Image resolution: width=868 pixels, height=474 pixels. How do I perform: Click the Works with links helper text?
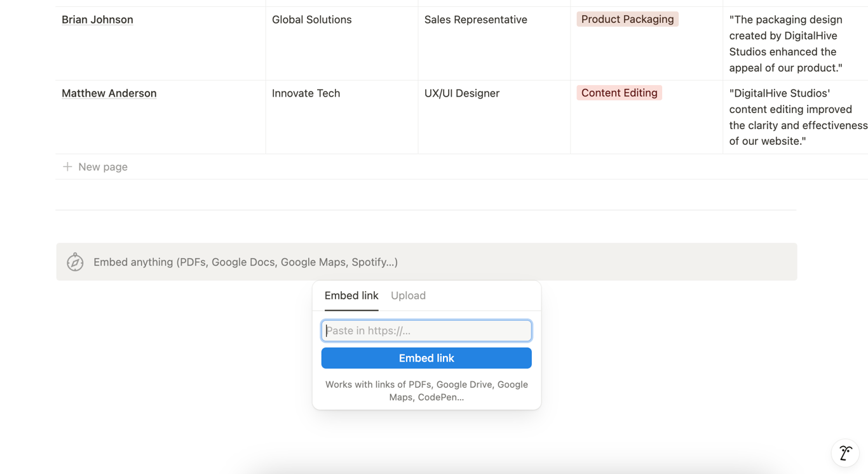426,391
